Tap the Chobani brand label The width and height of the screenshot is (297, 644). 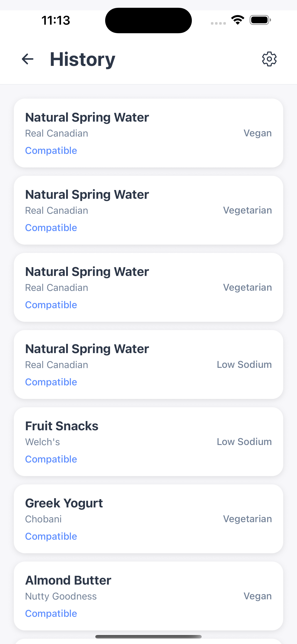click(44, 519)
